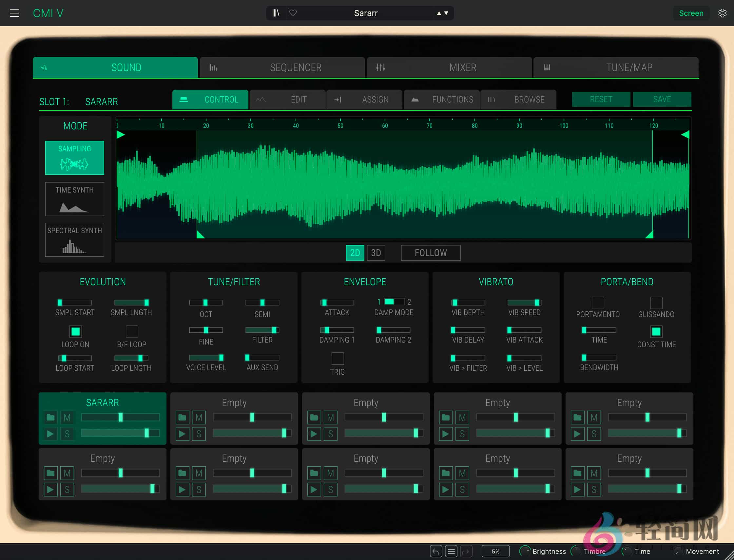
Task: Favorite the Sararr preset with the heart
Action: [x=293, y=13]
